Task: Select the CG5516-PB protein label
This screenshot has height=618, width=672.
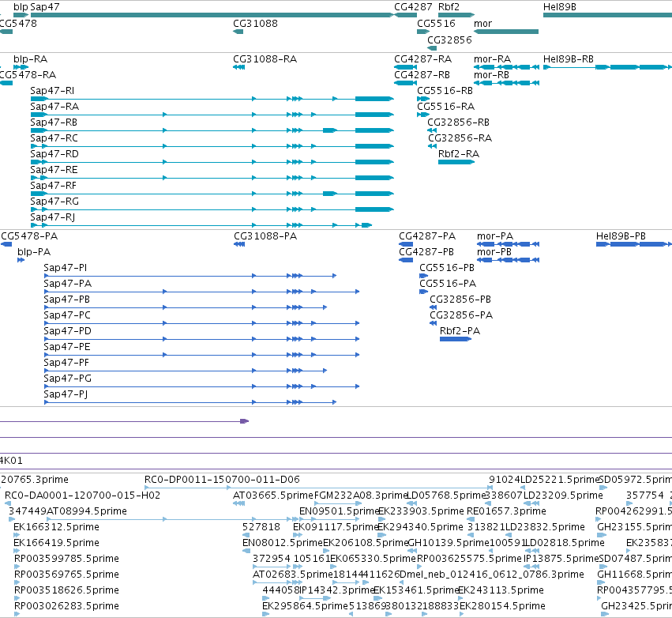Action: pos(447,268)
